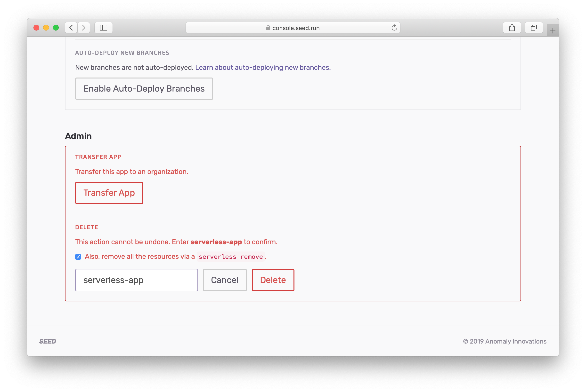Reload the page with the refresh icon
The width and height of the screenshot is (586, 392).
(x=394, y=28)
